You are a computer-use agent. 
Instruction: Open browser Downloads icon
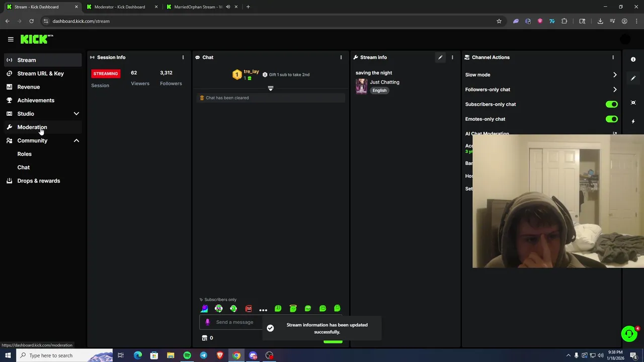point(600,21)
